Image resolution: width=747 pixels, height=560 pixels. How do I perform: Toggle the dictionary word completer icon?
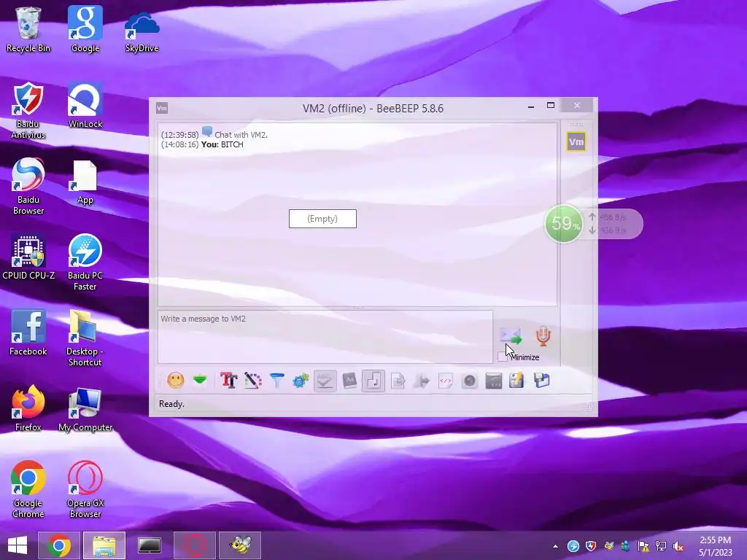[x=349, y=381]
